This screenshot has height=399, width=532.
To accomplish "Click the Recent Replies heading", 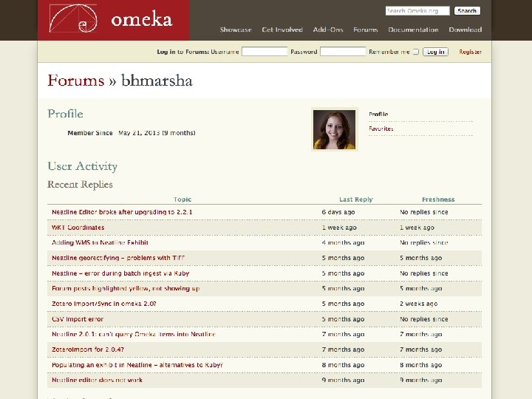I will tap(80, 185).
